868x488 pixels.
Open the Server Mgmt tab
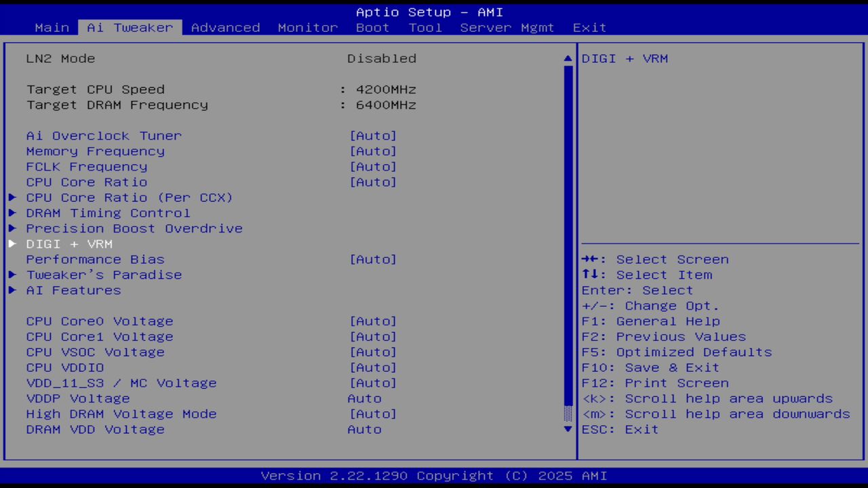[x=507, y=28]
